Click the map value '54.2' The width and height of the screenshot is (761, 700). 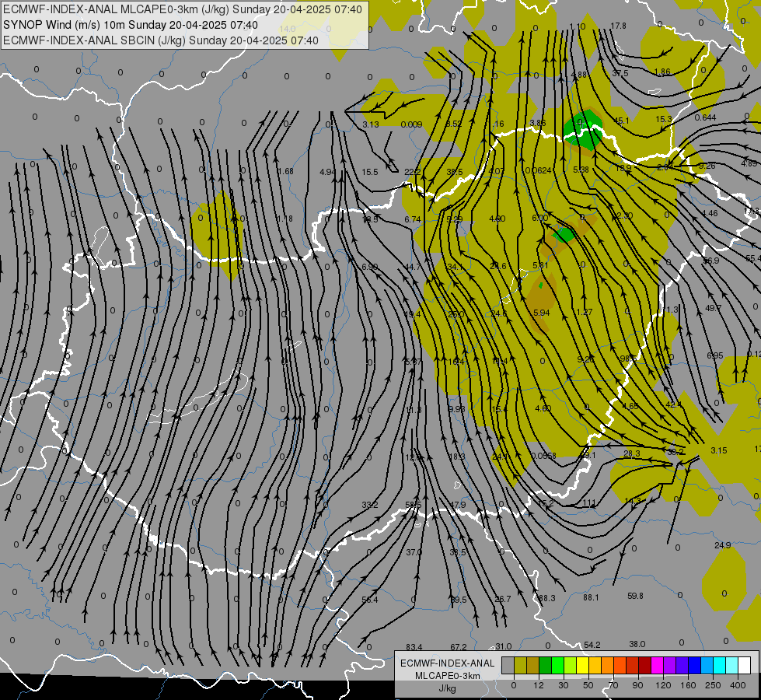592,645
